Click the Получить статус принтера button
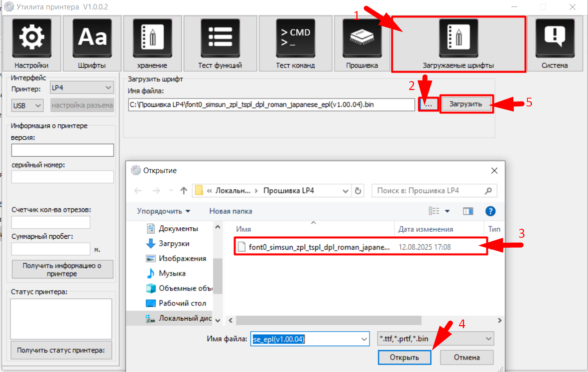 (x=61, y=350)
